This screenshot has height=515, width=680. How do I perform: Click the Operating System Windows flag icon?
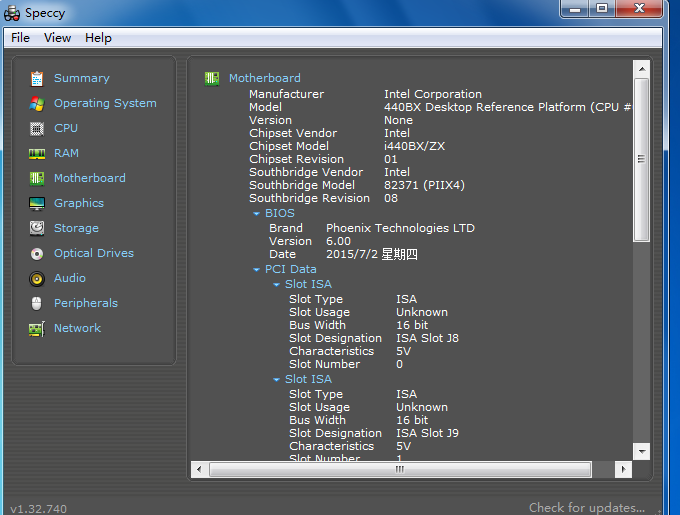[37, 104]
